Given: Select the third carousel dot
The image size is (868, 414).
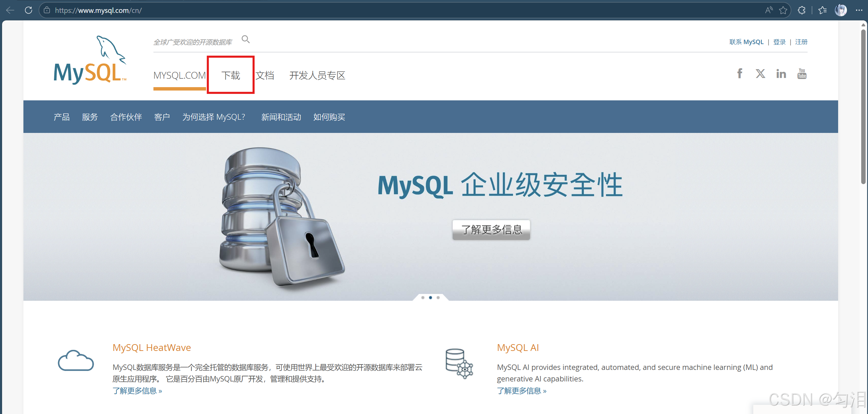Looking at the screenshot, I should point(438,297).
